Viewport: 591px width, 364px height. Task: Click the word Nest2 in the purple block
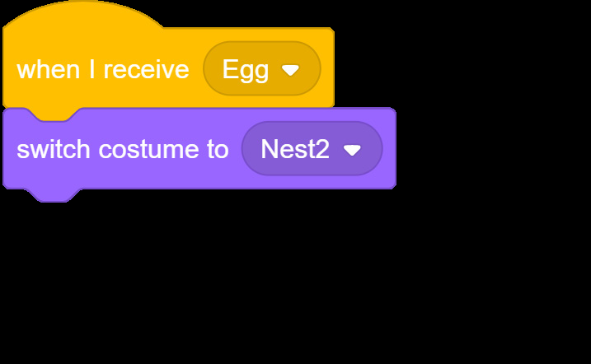pos(295,149)
